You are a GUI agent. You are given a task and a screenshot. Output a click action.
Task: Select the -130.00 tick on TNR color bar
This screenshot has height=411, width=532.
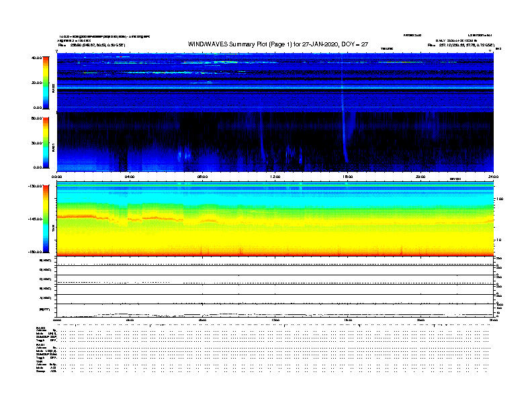pos(35,186)
